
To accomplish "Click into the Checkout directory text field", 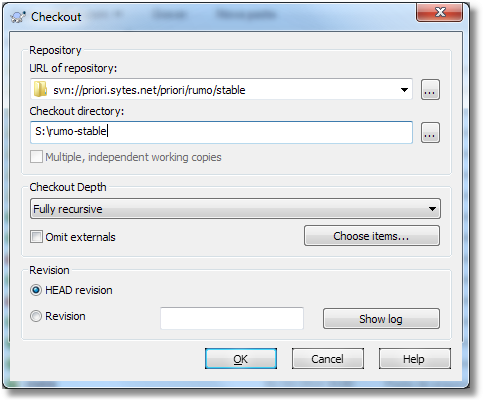I will [221, 132].
